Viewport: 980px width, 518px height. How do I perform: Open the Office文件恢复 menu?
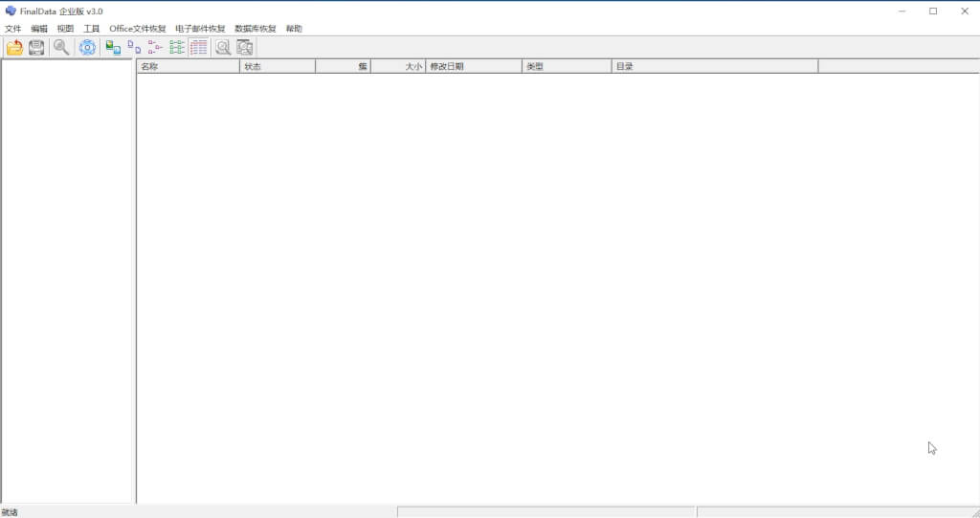pyautogui.click(x=138, y=29)
